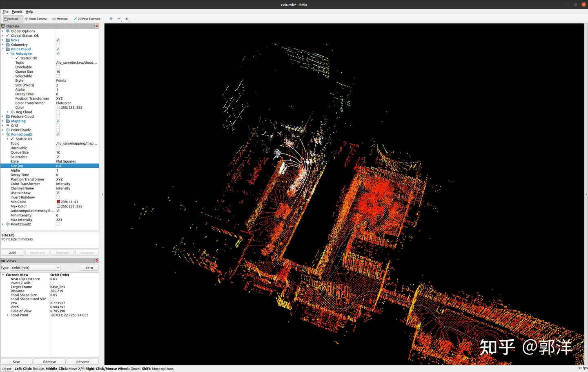Screen dimensions: 588x372
Task: Click the minus remove-tool icon
Action: (119, 19)
